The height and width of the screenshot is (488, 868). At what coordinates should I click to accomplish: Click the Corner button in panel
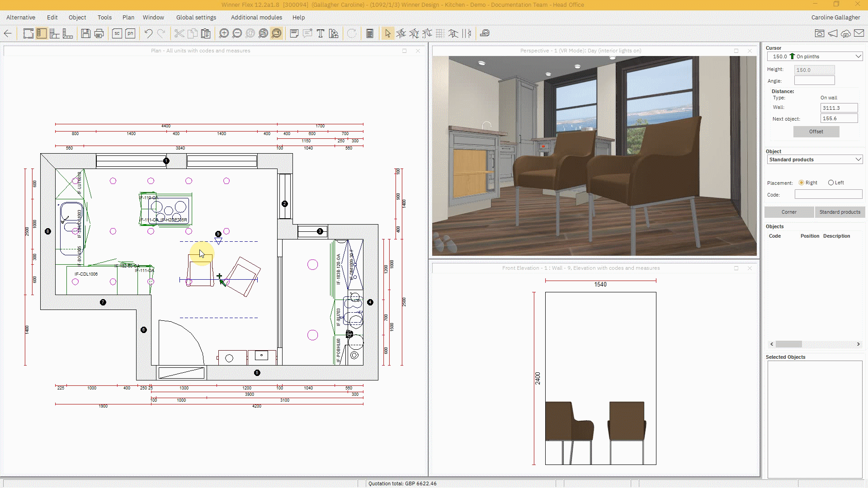pos(789,211)
